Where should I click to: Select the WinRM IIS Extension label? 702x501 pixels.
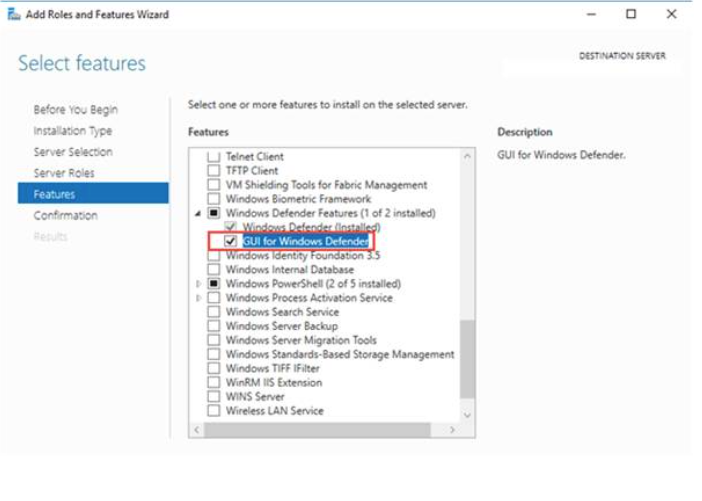click(x=274, y=383)
